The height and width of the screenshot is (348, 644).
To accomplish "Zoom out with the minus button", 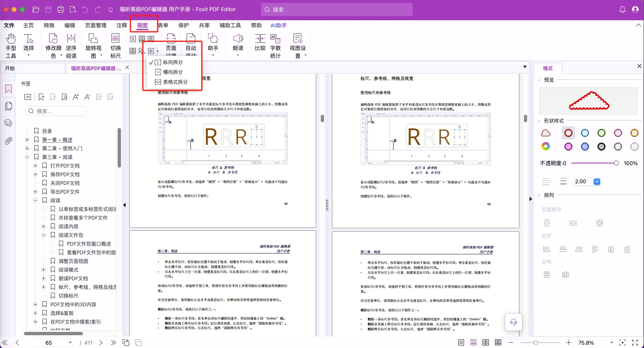I will point(511,343).
